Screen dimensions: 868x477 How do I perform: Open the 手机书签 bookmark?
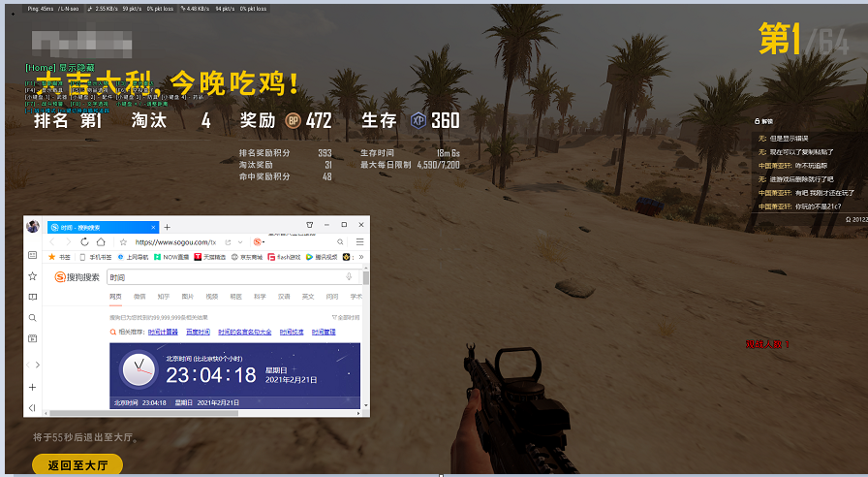coord(96,257)
